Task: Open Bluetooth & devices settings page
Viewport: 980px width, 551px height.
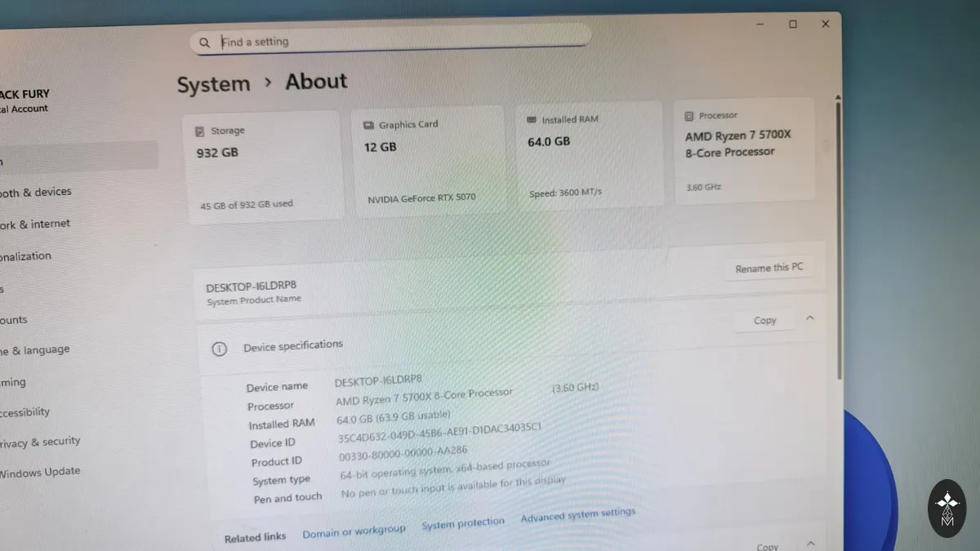Action: pyautogui.click(x=36, y=192)
